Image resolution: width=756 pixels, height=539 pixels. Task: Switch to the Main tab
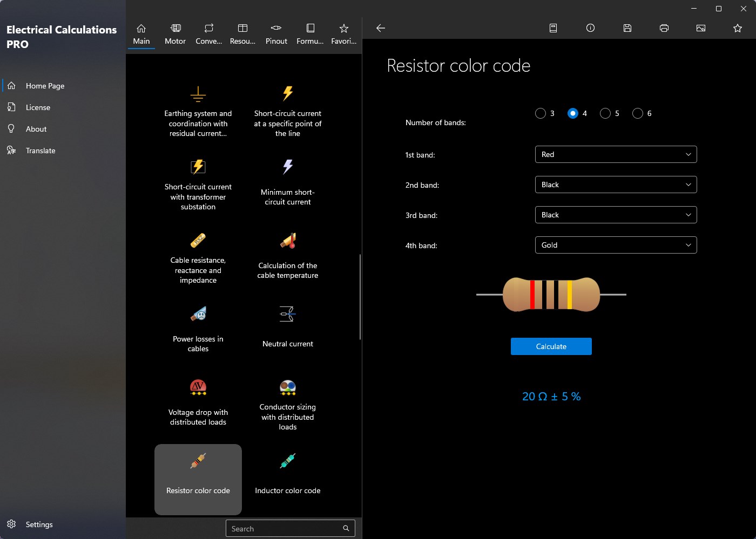[x=141, y=34]
